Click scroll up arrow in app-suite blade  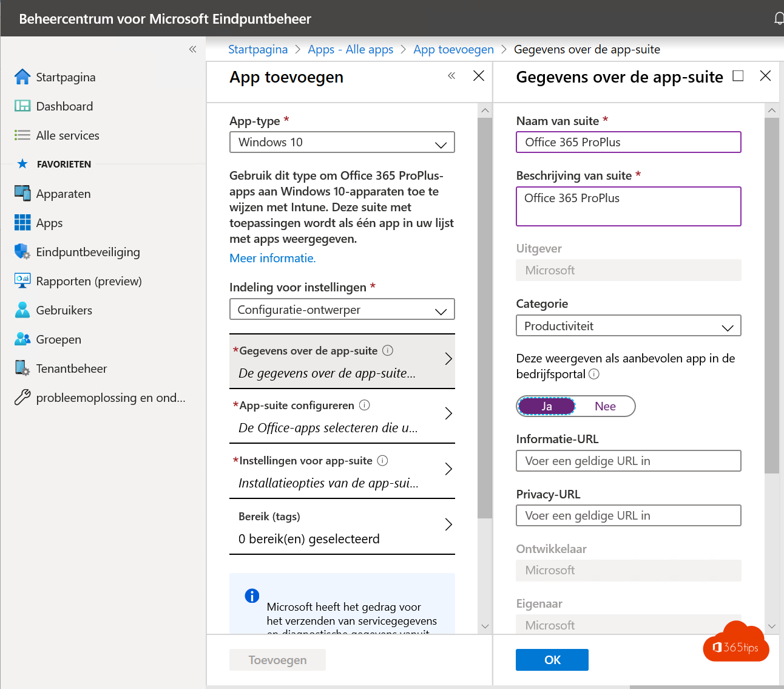[772, 110]
